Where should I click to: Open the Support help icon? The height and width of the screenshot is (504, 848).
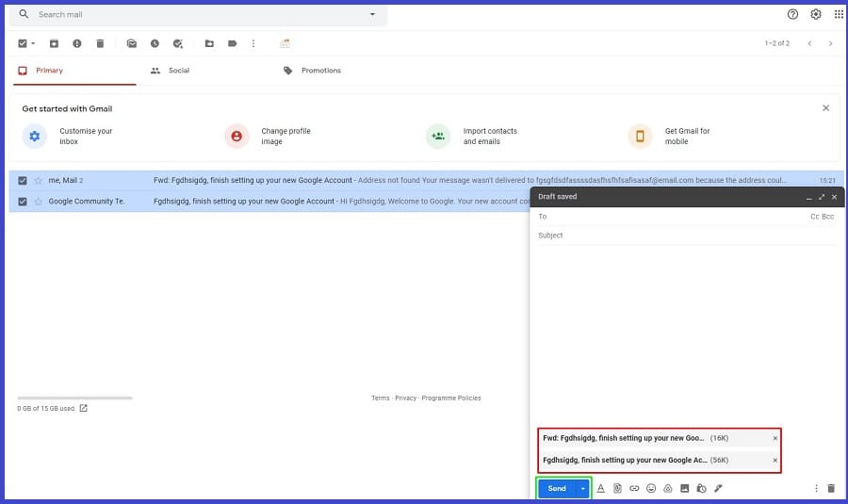tap(792, 14)
